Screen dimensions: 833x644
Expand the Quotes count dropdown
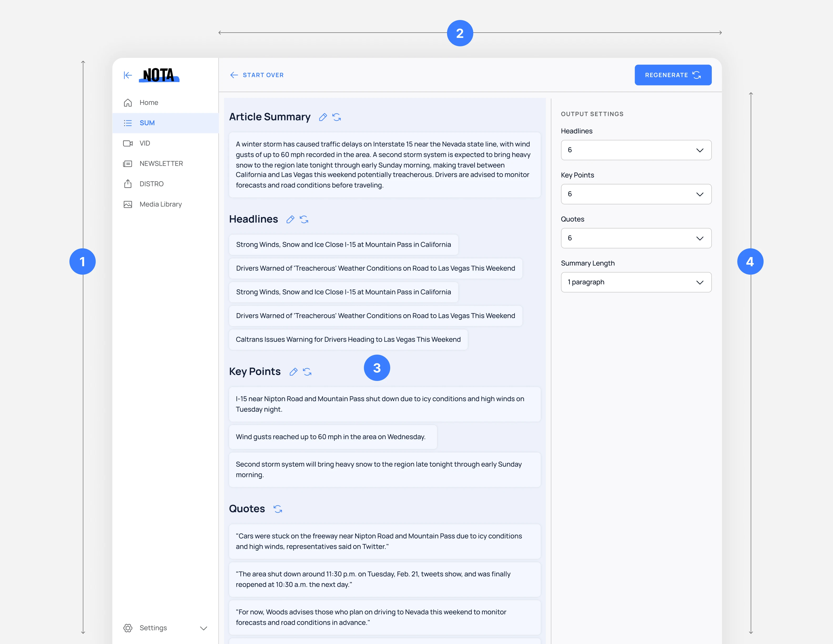(636, 238)
